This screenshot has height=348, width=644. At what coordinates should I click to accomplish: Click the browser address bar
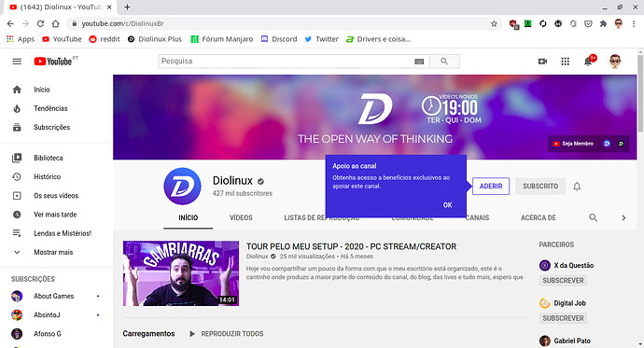pyautogui.click(x=284, y=24)
